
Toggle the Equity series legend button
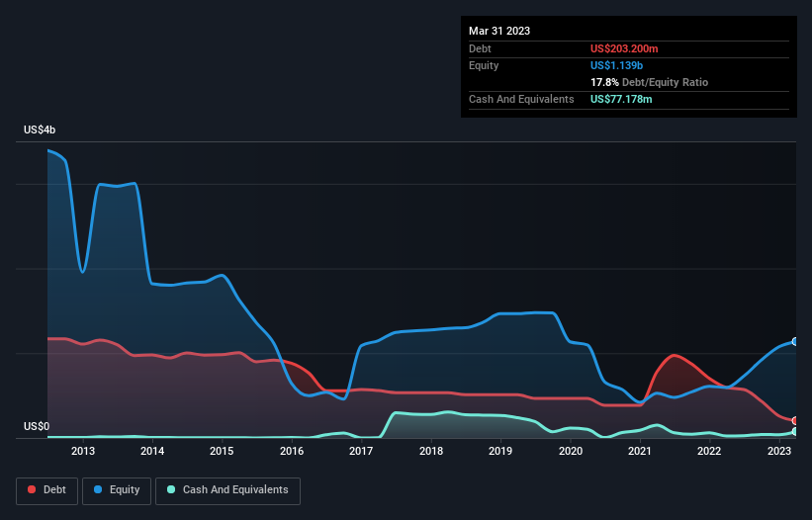[117, 490]
